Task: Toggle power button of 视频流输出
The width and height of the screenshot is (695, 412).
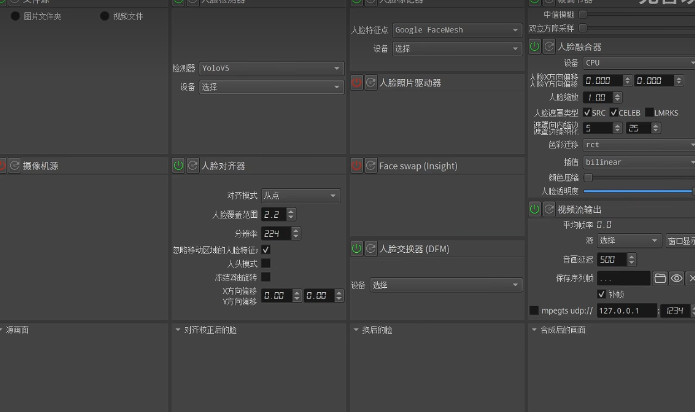Action: tap(534, 209)
